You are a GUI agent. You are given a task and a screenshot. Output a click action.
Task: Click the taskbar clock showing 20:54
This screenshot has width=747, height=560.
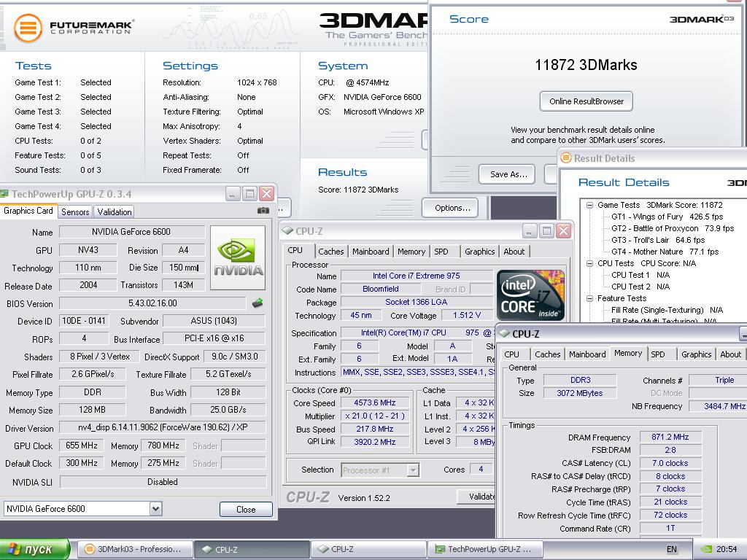point(727,550)
